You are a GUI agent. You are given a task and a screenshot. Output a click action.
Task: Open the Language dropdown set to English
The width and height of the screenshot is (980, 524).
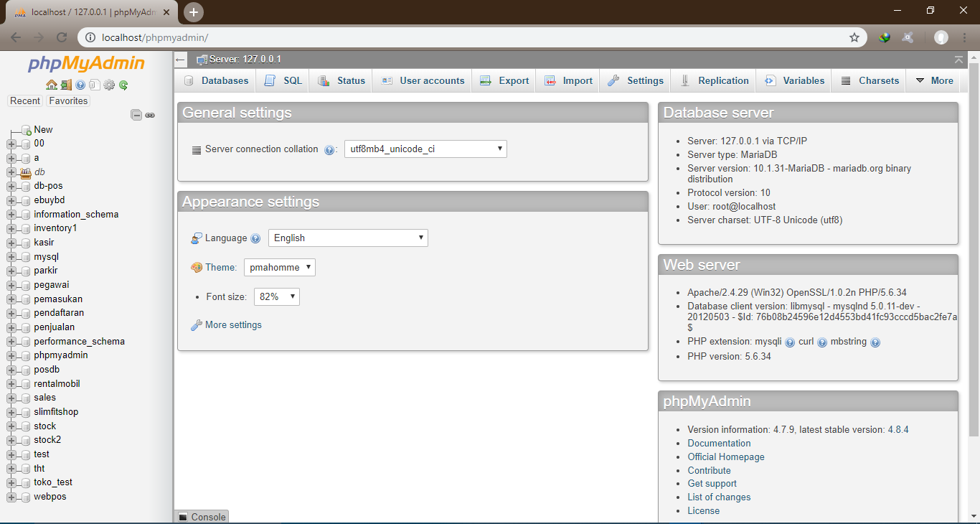(x=348, y=238)
